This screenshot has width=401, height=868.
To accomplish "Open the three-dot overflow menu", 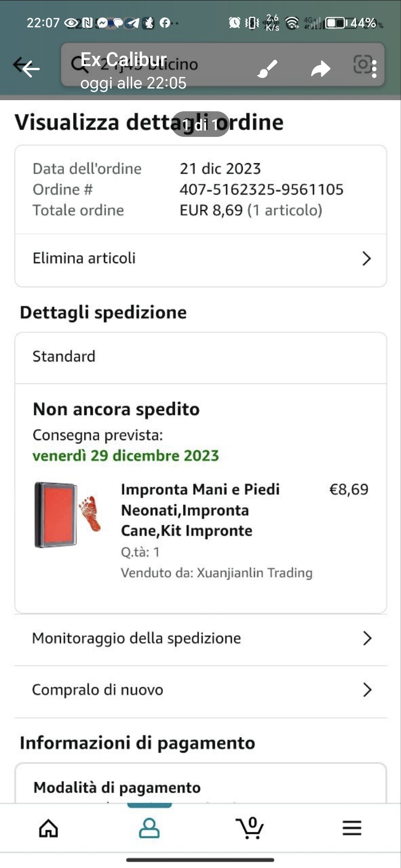I will tap(374, 69).
